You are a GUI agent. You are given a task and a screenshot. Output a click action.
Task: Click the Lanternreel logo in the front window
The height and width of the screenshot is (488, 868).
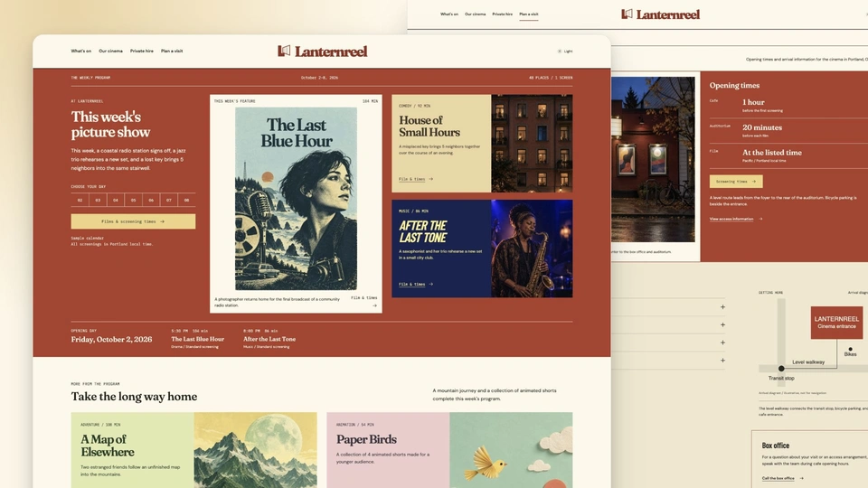[x=322, y=52]
